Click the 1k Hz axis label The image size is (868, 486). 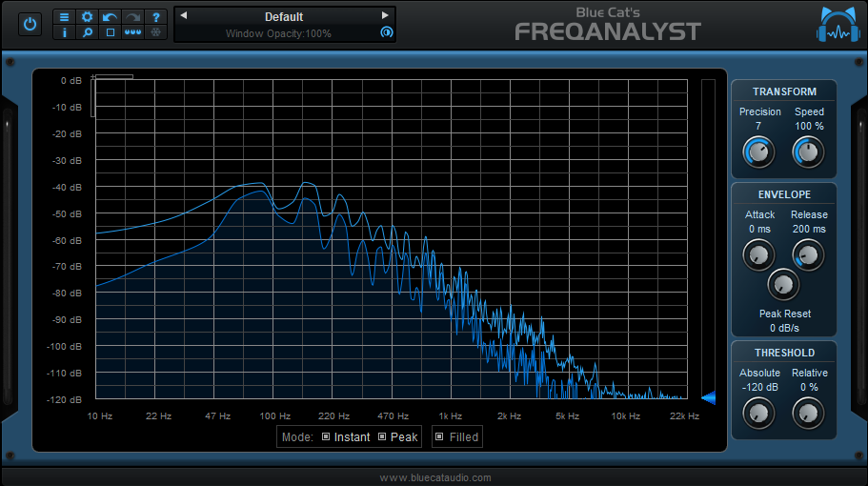tap(450, 416)
